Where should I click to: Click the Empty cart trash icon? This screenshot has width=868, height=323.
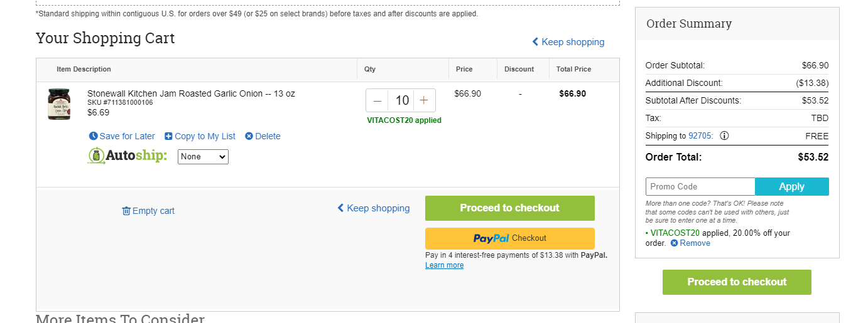coord(126,211)
